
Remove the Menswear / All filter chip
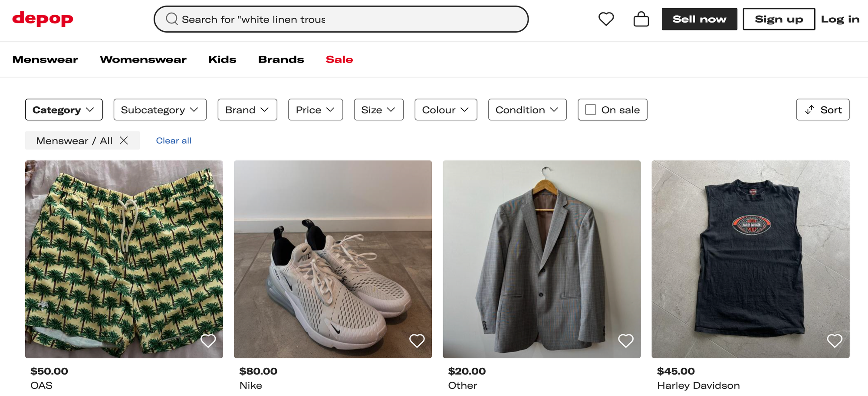tap(125, 140)
